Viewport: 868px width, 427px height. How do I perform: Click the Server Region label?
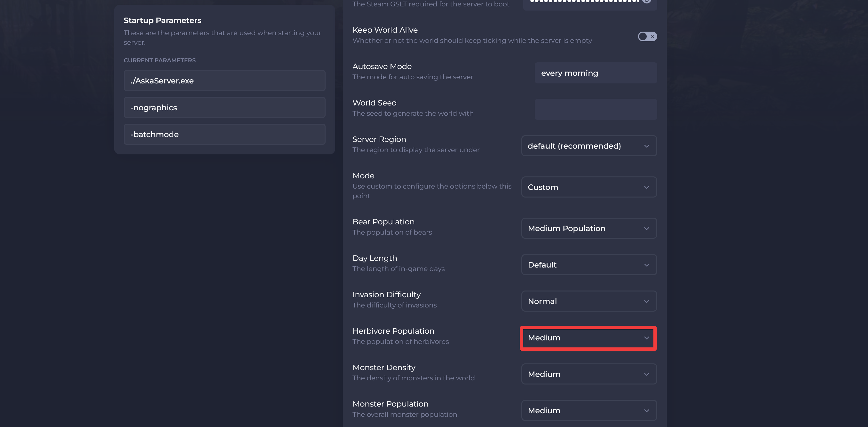tap(379, 139)
